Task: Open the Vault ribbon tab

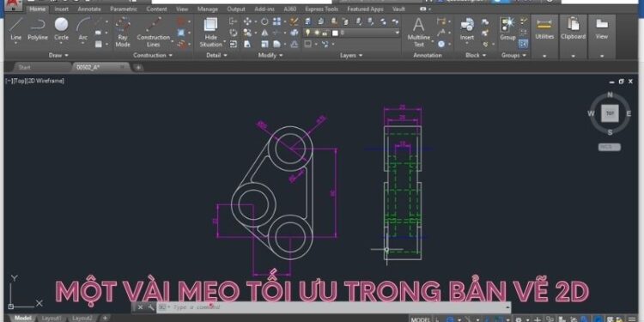Action: coord(398,9)
